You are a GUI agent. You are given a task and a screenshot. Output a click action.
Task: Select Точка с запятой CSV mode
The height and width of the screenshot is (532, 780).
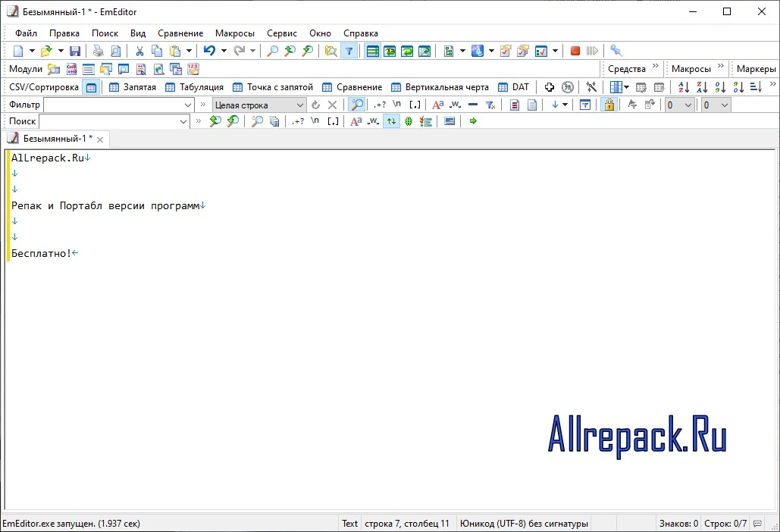coord(273,87)
